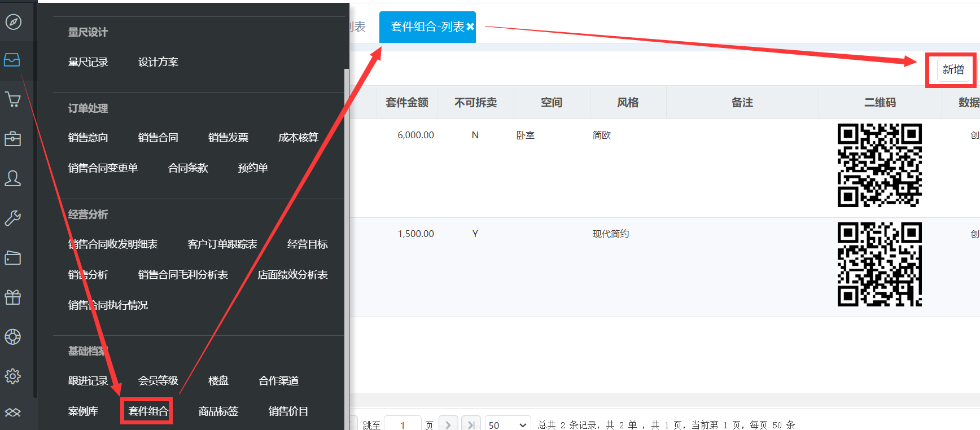
Task: Click the 简欧 style cell
Action: pos(602,135)
